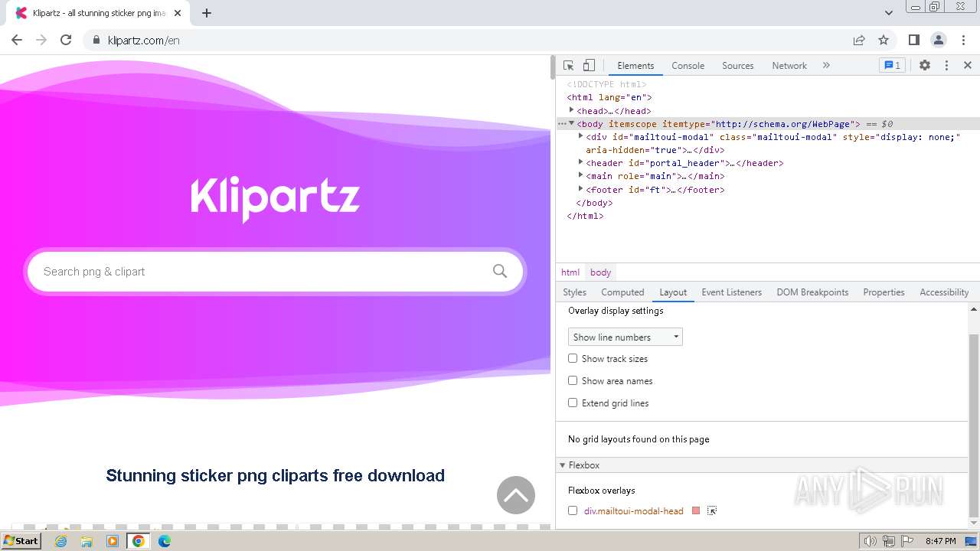This screenshot has height=551, width=980.
Task: Open Show line numbers dropdown
Action: pos(626,337)
